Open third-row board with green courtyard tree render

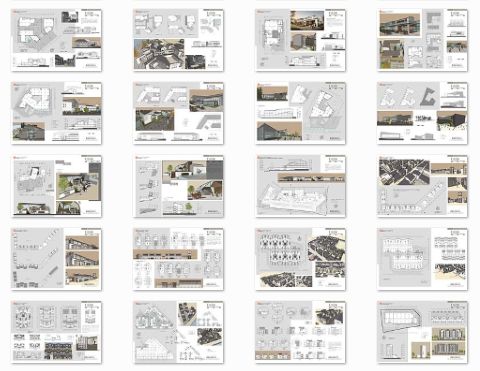(56, 186)
